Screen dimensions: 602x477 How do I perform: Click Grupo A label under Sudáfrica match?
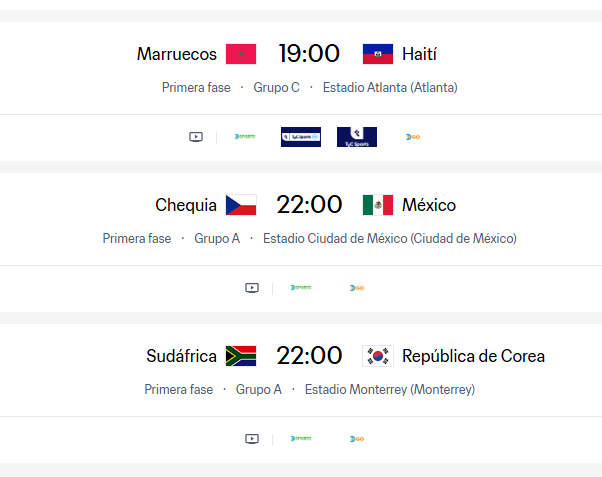[259, 389]
